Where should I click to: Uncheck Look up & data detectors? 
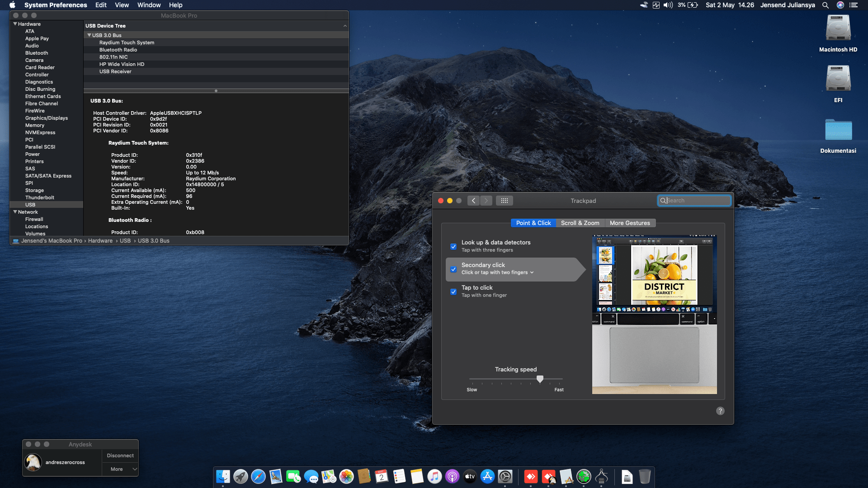tap(453, 247)
